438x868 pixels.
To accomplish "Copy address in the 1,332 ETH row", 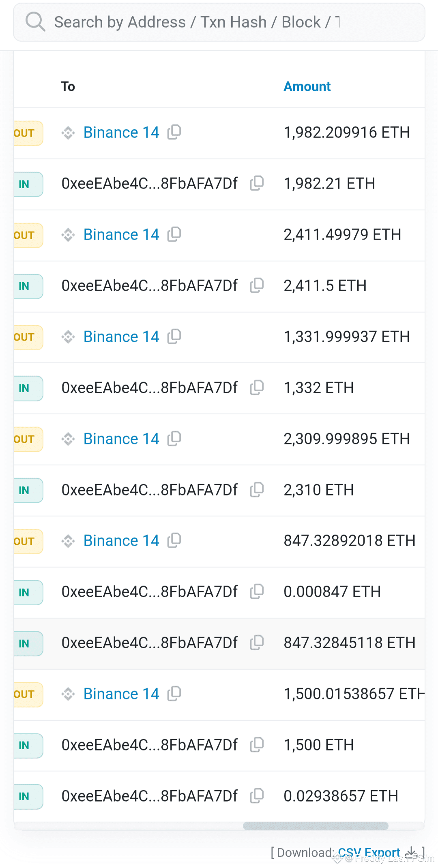I will click(x=257, y=388).
